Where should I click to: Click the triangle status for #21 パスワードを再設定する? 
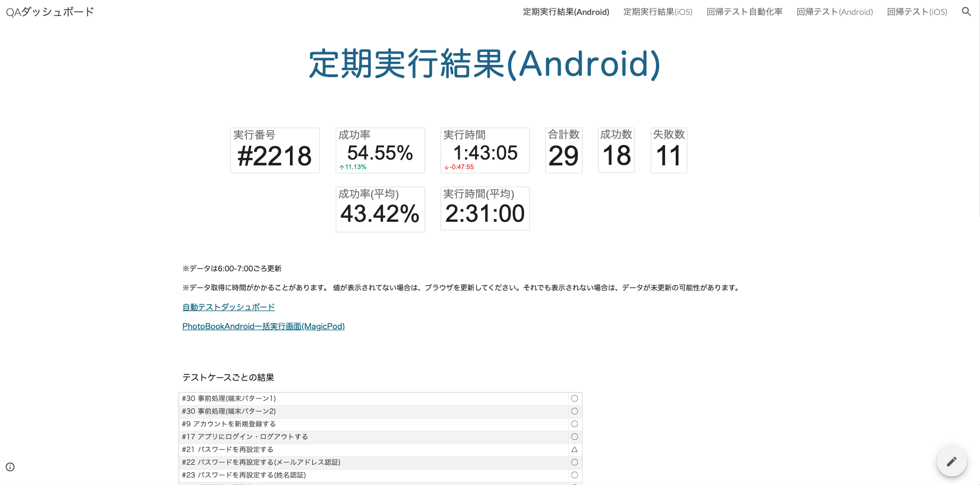[574, 449]
